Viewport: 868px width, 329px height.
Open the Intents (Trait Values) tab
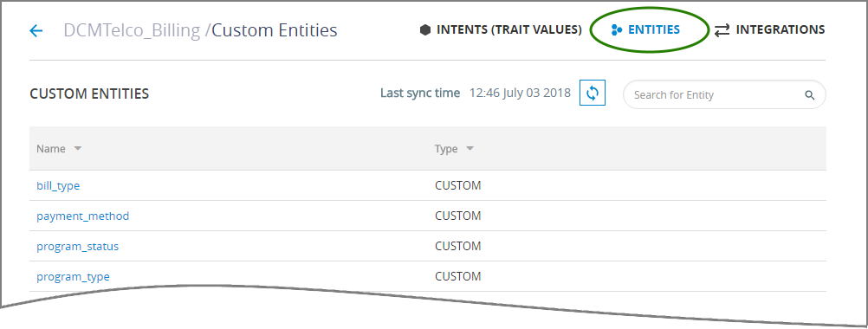tap(501, 29)
